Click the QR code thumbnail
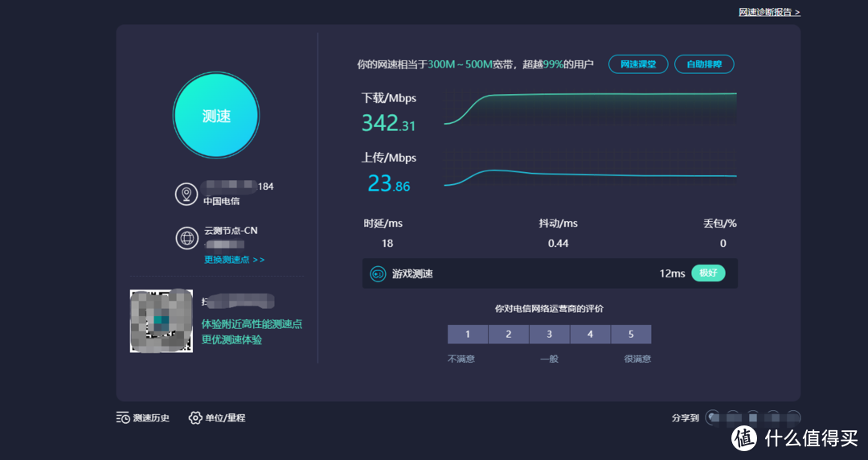 point(161,321)
